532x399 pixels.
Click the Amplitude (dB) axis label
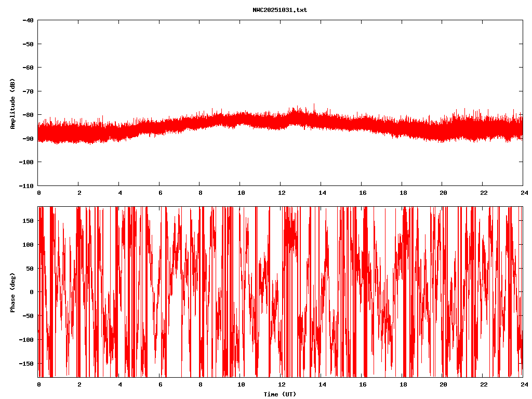[12, 103]
